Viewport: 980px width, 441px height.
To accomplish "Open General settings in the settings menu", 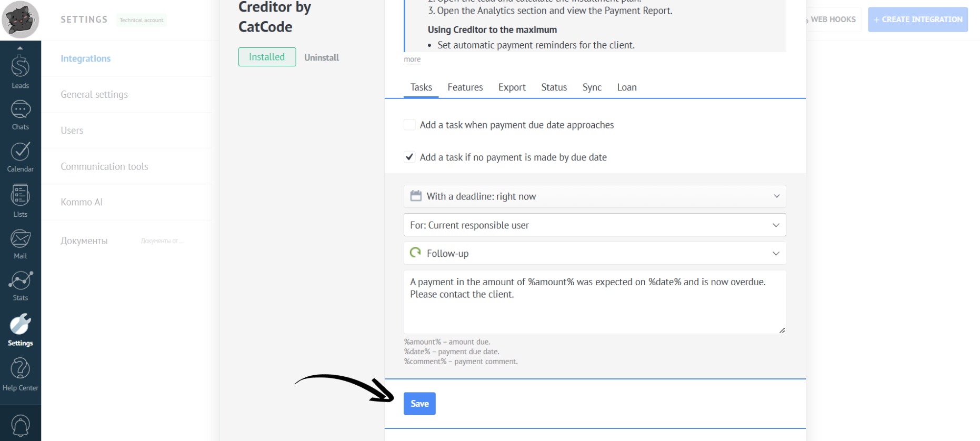I will 94,95.
